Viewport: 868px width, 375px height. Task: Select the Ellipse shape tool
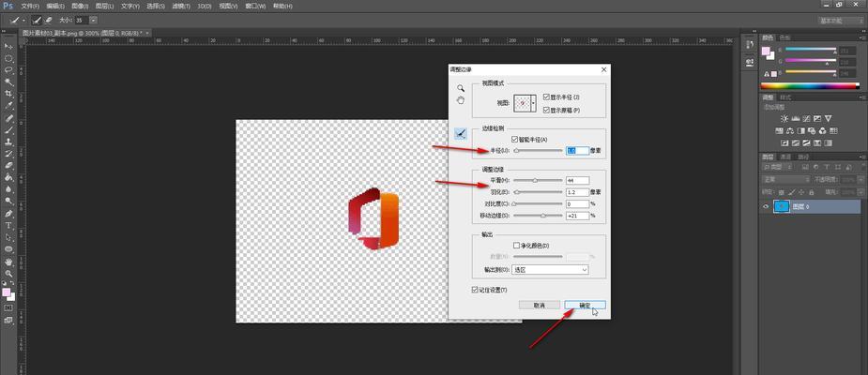point(8,248)
